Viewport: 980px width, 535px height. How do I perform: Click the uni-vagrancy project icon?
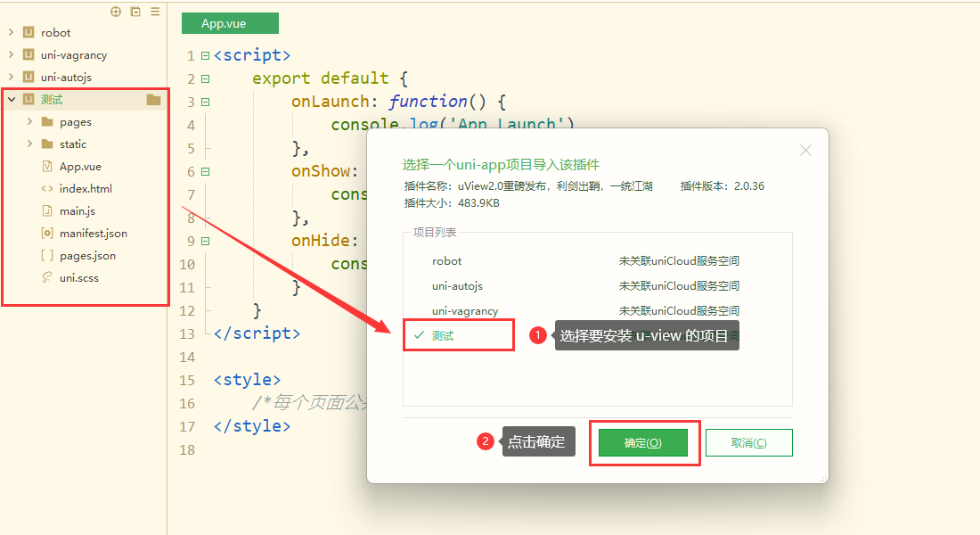[x=29, y=54]
